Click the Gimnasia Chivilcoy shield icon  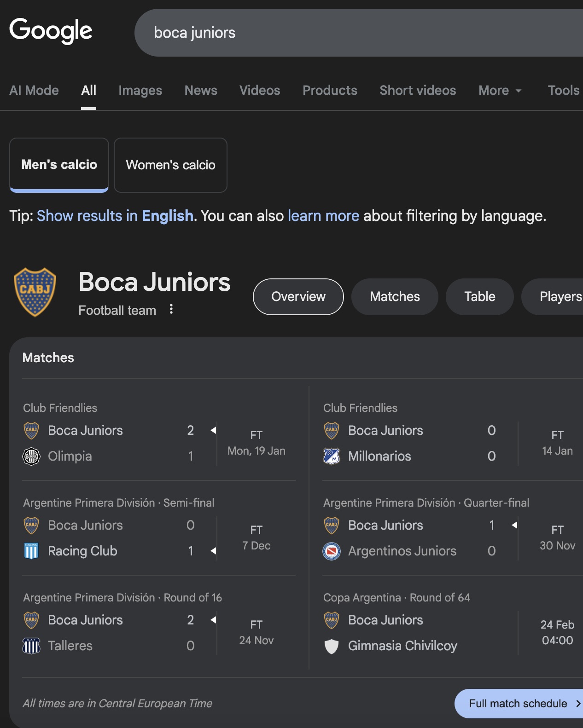(332, 646)
